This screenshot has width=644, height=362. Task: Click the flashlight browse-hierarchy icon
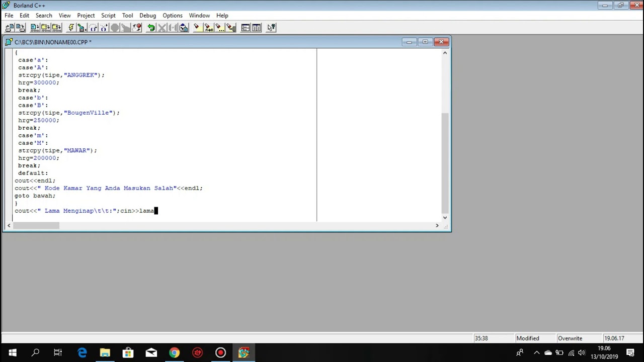coord(231,28)
